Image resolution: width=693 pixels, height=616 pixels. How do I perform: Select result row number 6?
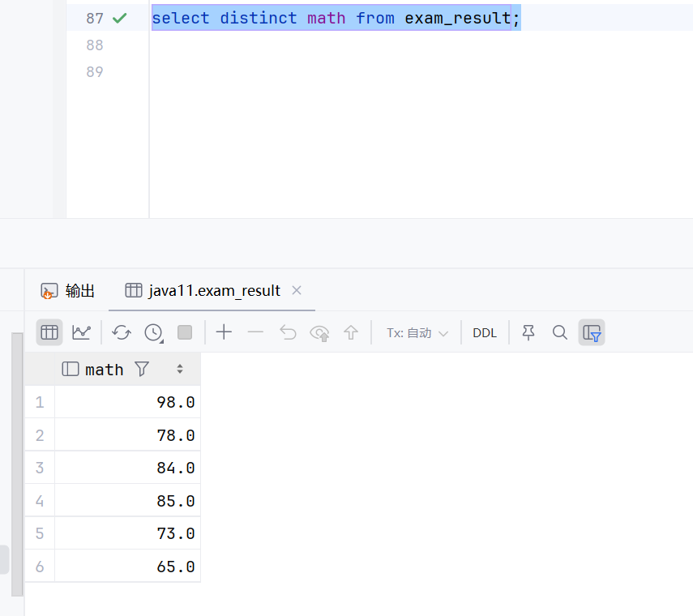tap(40, 567)
